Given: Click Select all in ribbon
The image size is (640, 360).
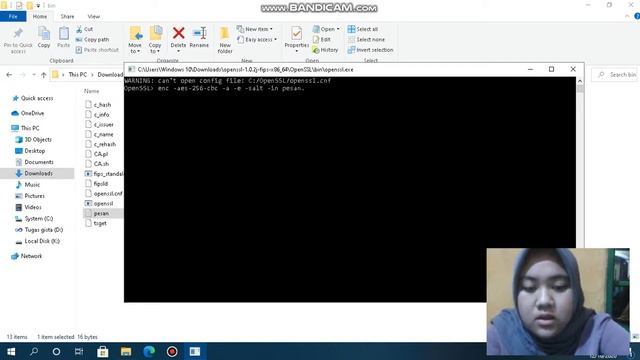Looking at the screenshot, I should click(x=363, y=29).
